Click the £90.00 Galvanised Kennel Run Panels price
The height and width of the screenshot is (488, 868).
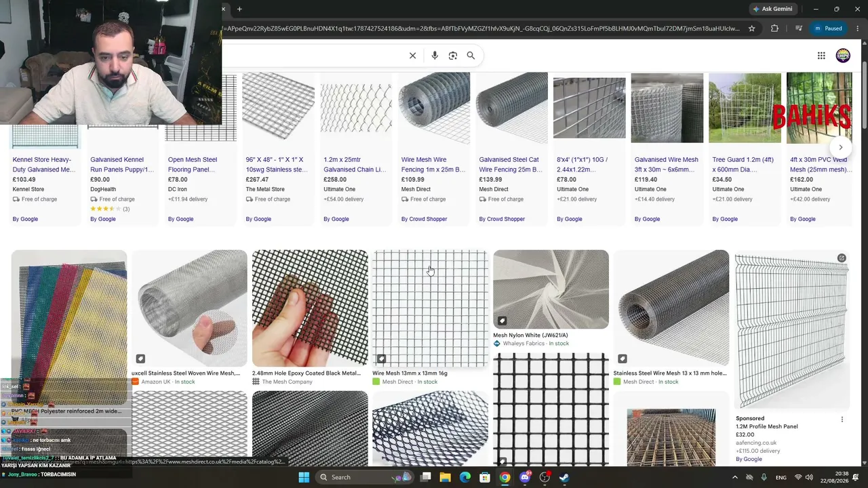100,180
